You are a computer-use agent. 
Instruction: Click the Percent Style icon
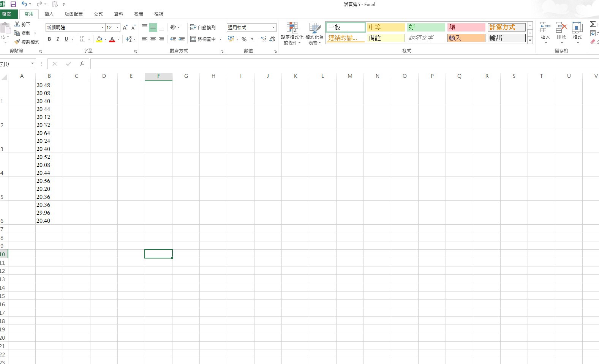(244, 39)
